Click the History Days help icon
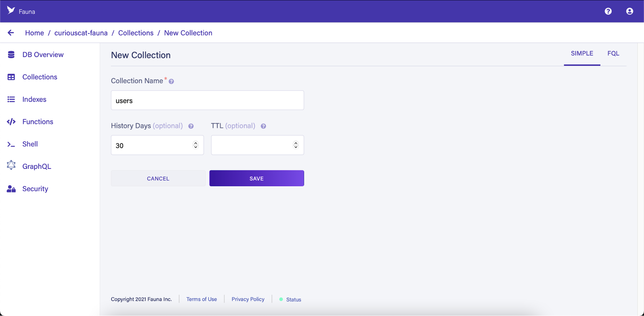 191,126
